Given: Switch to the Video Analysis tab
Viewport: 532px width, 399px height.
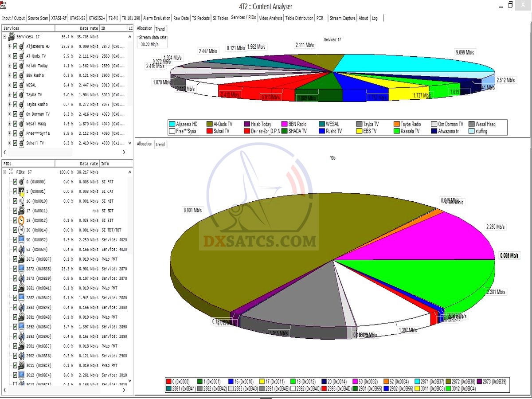Looking at the screenshot, I should pyautogui.click(x=271, y=18).
